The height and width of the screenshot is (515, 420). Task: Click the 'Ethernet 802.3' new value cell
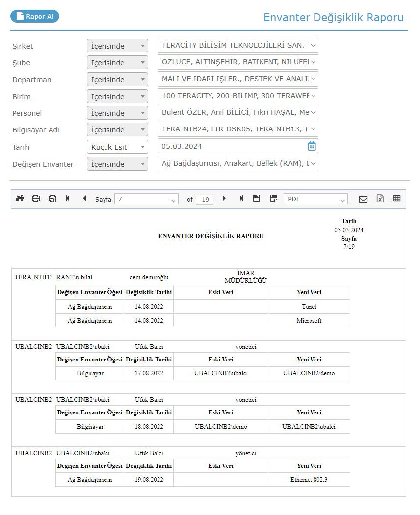point(309,480)
